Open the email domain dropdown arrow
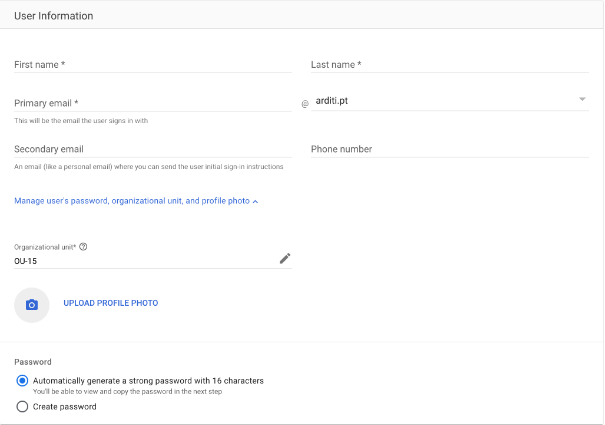 (x=582, y=100)
